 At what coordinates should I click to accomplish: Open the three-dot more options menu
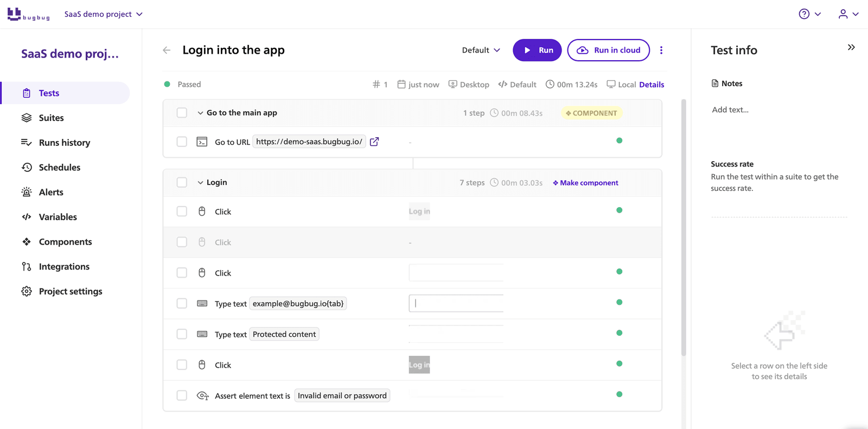pos(661,50)
